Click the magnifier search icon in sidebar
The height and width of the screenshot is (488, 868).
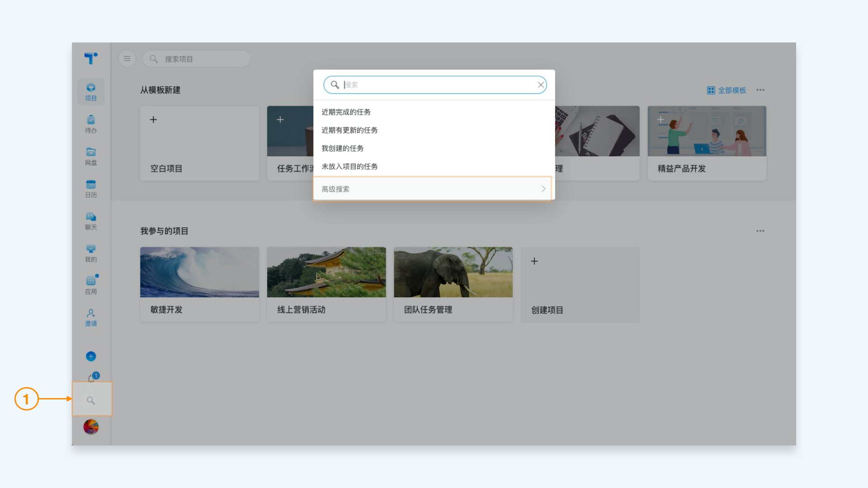[91, 400]
